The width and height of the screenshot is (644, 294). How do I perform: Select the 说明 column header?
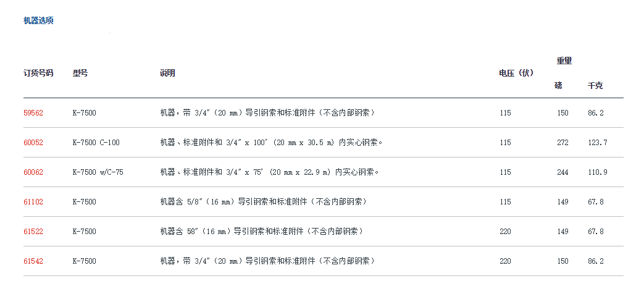tap(167, 73)
